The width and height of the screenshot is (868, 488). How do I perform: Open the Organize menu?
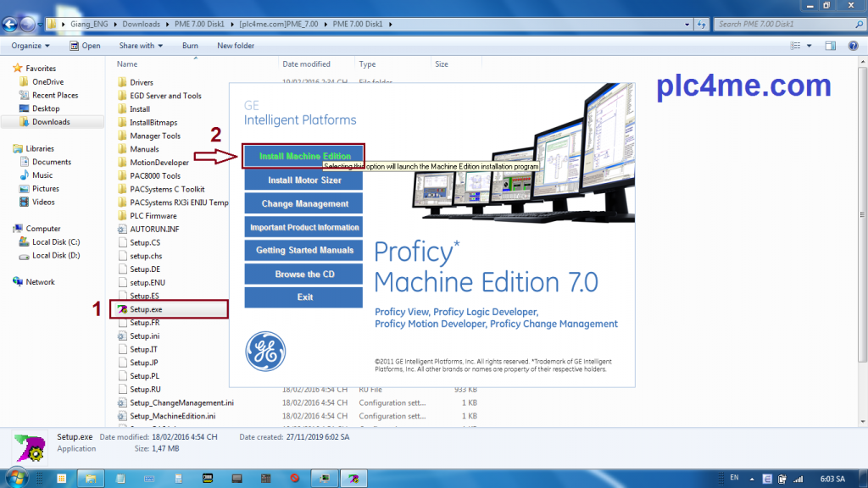click(31, 46)
